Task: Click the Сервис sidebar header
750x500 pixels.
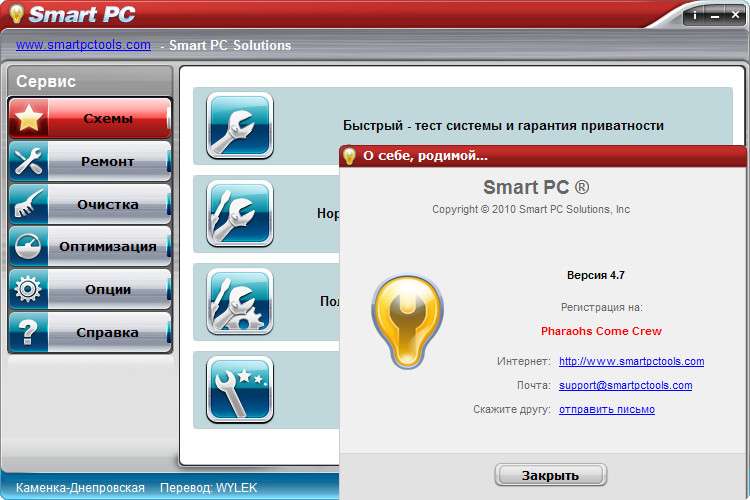Action: click(46, 81)
